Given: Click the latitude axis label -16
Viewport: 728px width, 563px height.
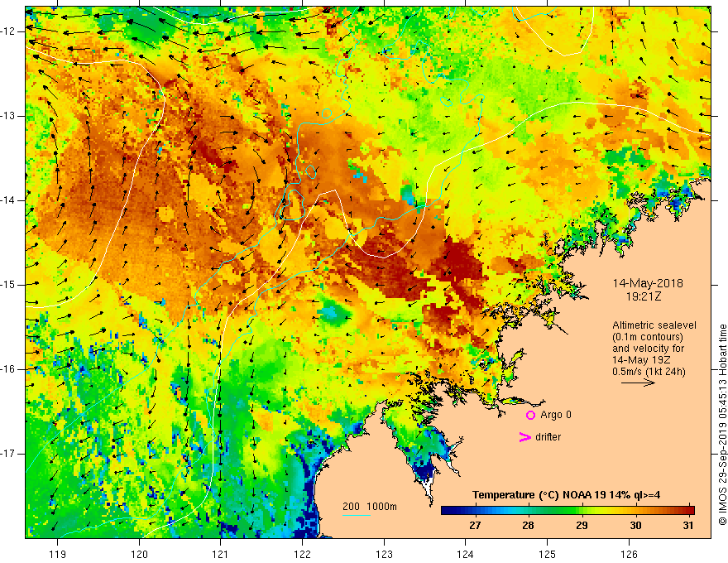Looking at the screenshot, I should [8, 369].
